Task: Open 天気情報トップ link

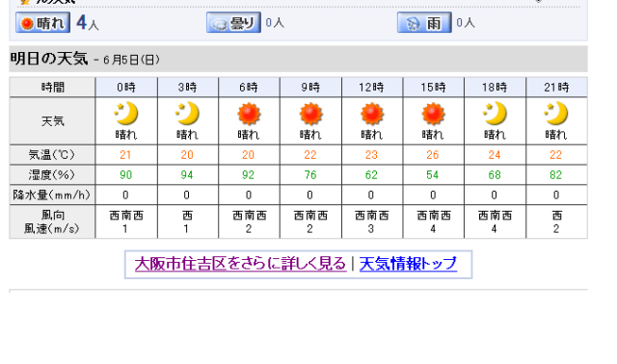Action: click(408, 264)
